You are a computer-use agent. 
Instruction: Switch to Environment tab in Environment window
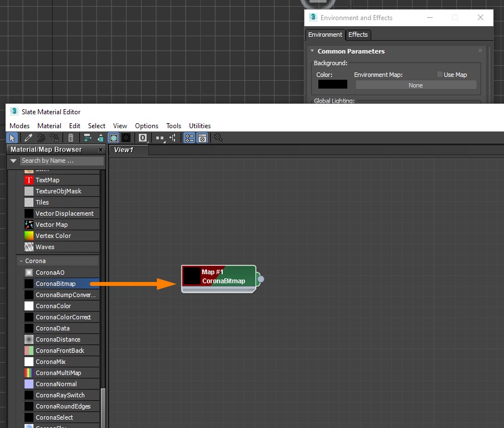(325, 35)
